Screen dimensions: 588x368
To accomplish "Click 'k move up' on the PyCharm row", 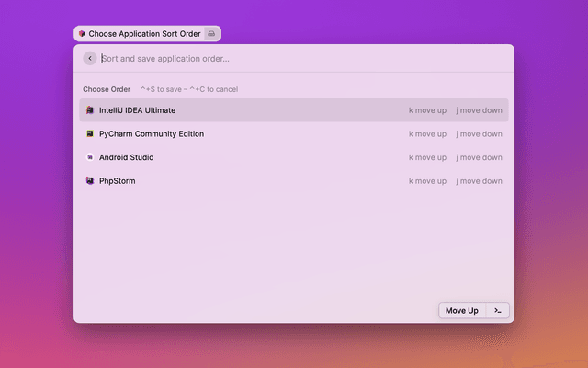I will (x=427, y=134).
